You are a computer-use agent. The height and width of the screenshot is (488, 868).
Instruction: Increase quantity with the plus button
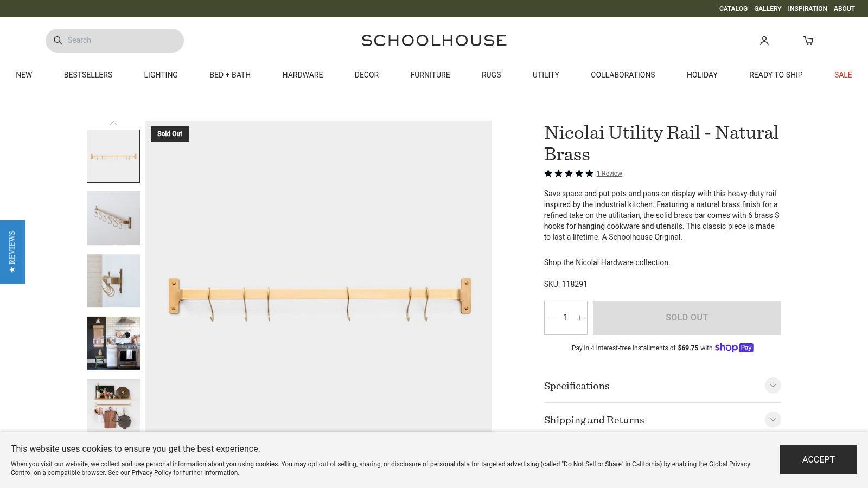(580, 318)
